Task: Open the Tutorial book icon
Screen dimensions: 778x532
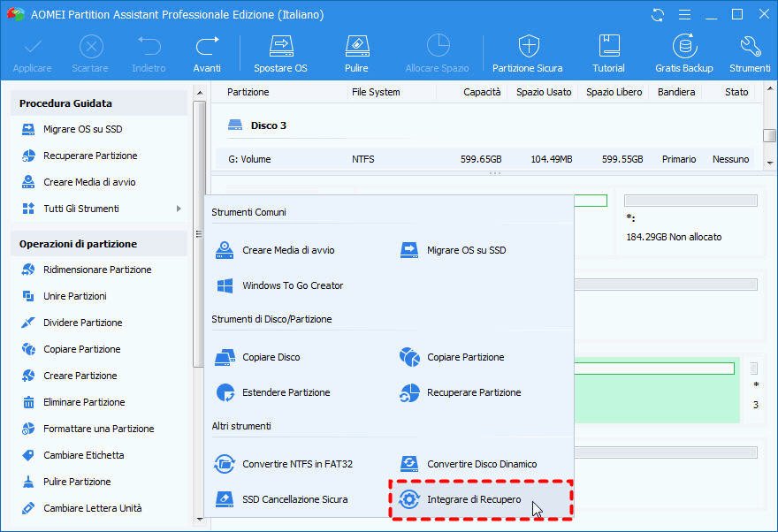Action: pos(609,47)
